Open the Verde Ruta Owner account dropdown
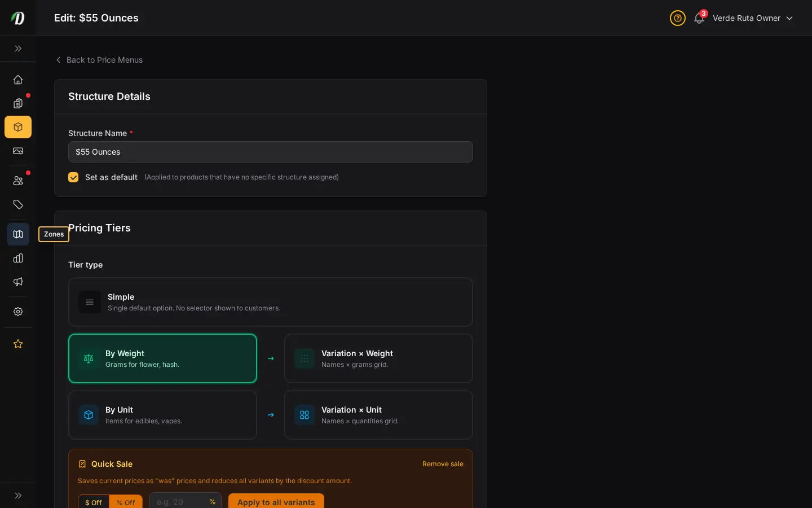Image resolution: width=812 pixels, height=508 pixels. (x=753, y=18)
